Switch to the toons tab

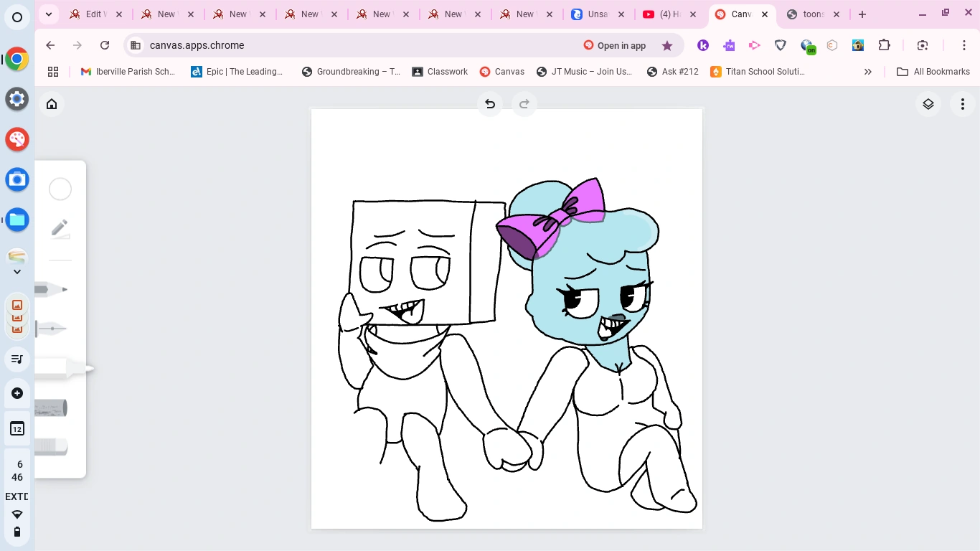pyautogui.click(x=814, y=14)
